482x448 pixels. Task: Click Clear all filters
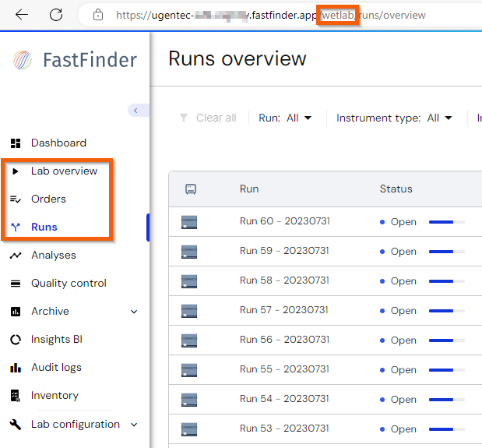[x=216, y=118]
